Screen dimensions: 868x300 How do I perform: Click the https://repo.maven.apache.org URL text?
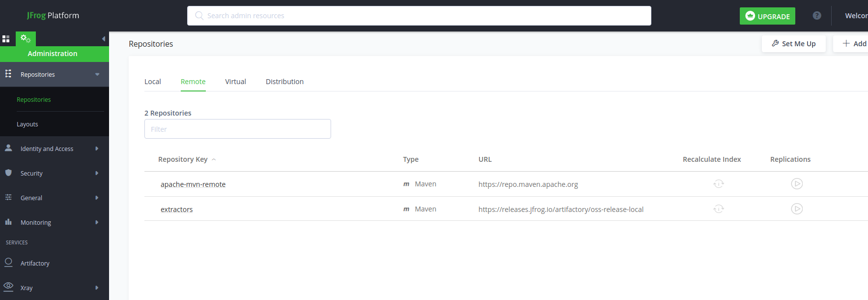(528, 184)
